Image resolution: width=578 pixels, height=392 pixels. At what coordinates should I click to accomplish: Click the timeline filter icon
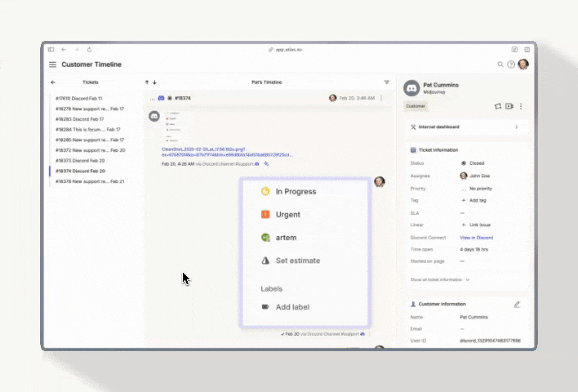click(387, 82)
